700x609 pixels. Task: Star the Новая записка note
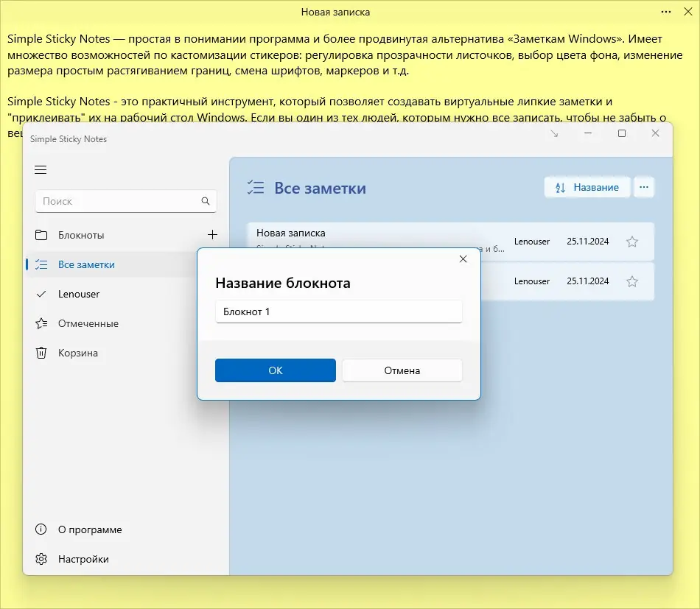click(x=632, y=242)
